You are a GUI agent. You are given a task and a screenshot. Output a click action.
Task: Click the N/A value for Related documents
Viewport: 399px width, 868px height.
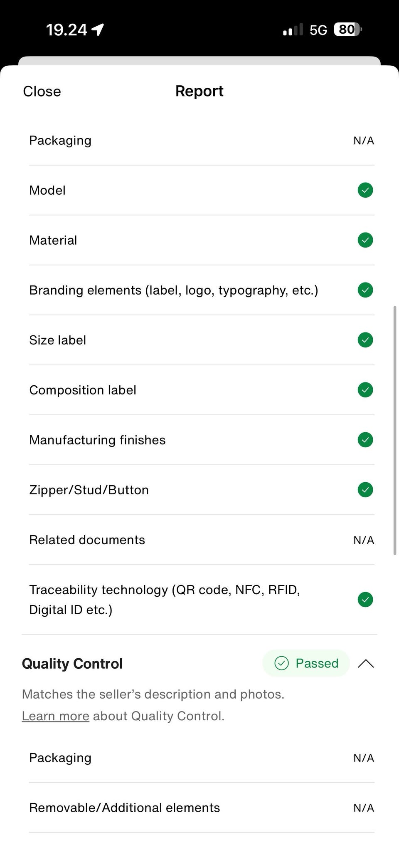364,540
